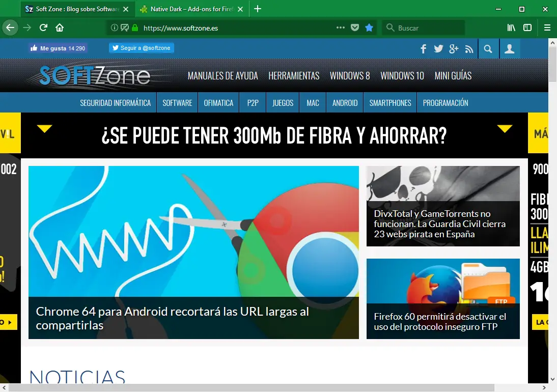Click the SoftZone logo
The height and width of the screenshot is (392, 557).
coord(94,76)
